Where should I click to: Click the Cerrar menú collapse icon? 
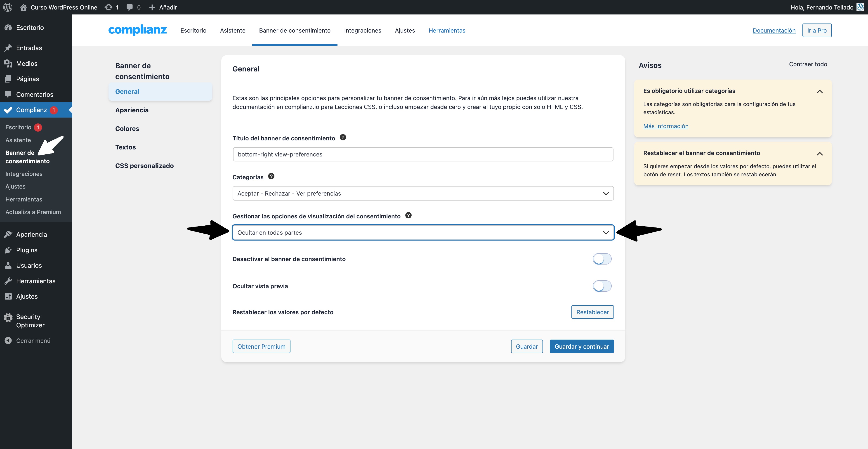(8, 340)
